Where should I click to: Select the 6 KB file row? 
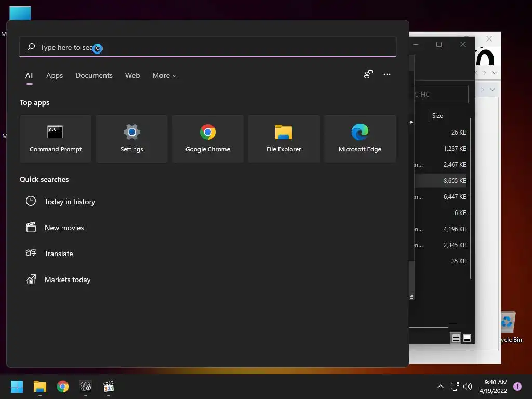tap(440, 212)
